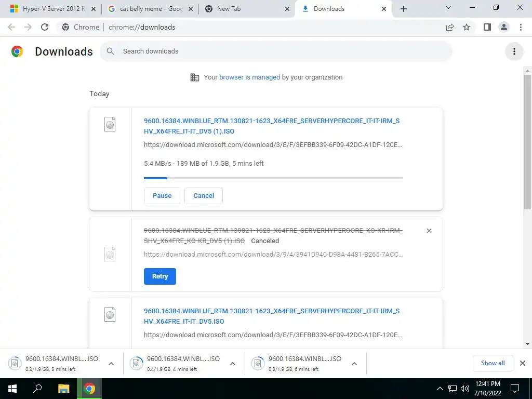Click the shelf download icon showing 0.4/1.9 GB

[x=136, y=363]
